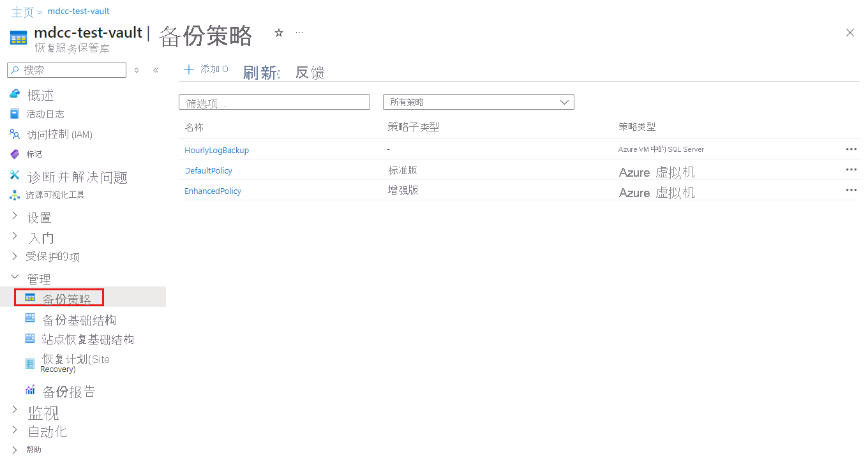Open the EnhancedPolicy link
Viewport: 868px width, 460px height.
tap(213, 191)
